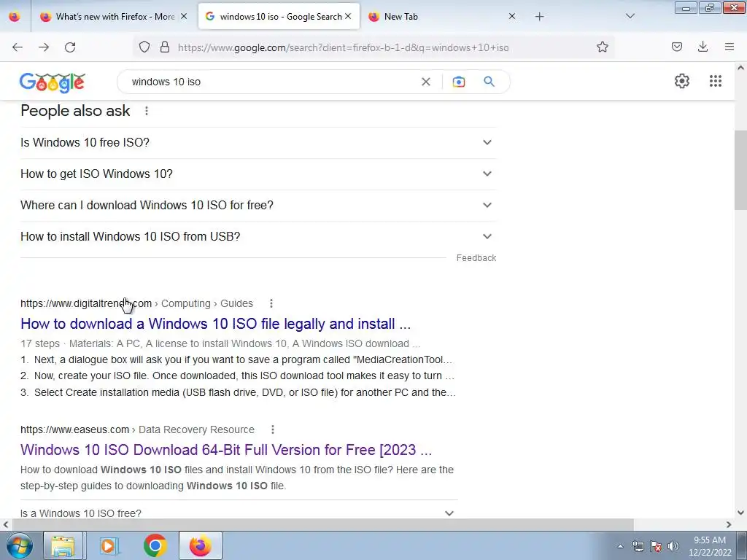Open the Firefox downloads panel
The width and height of the screenshot is (747, 560).
[703, 47]
